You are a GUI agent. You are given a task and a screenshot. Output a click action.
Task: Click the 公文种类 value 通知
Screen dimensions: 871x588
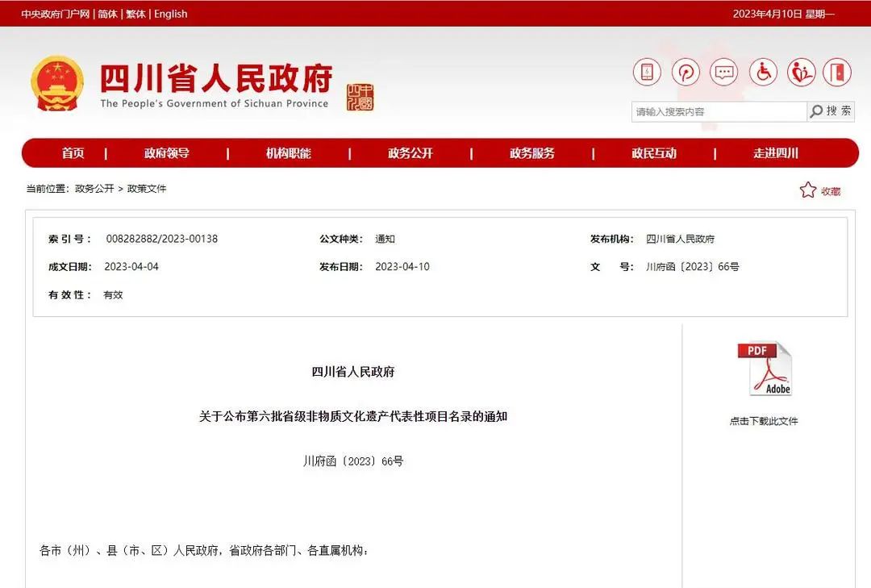point(385,239)
